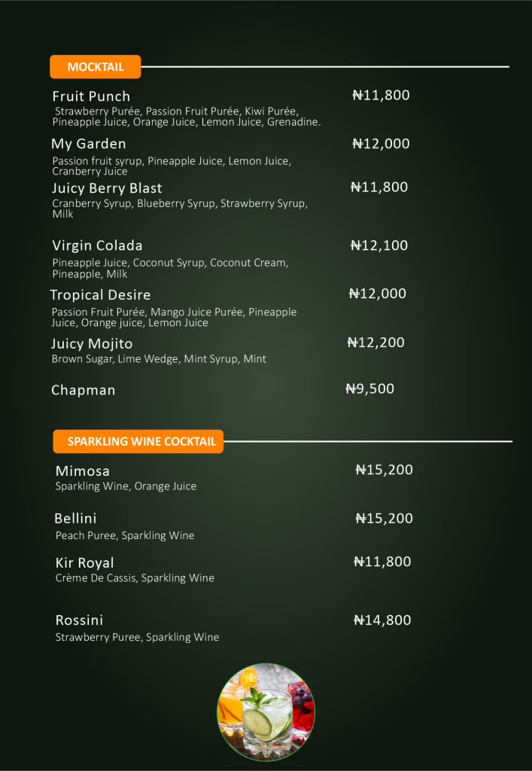The width and height of the screenshot is (532, 771).
Task: Click the Kir Royal title
Action: tap(85, 563)
